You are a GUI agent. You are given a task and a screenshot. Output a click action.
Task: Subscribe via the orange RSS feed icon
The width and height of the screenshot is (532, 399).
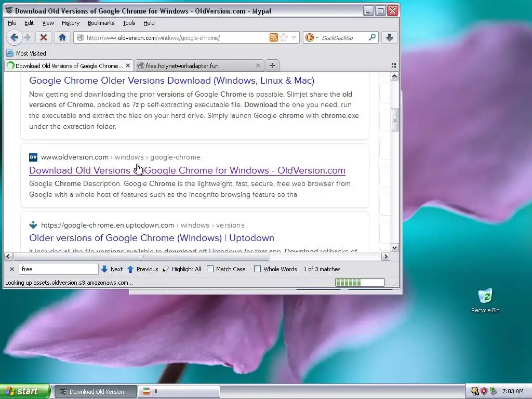coord(273,37)
